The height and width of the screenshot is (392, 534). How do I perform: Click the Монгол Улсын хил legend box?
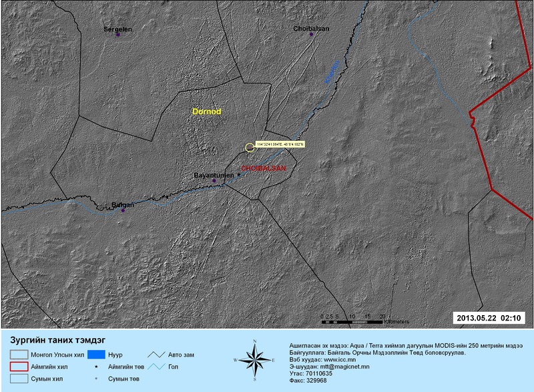click(21, 354)
